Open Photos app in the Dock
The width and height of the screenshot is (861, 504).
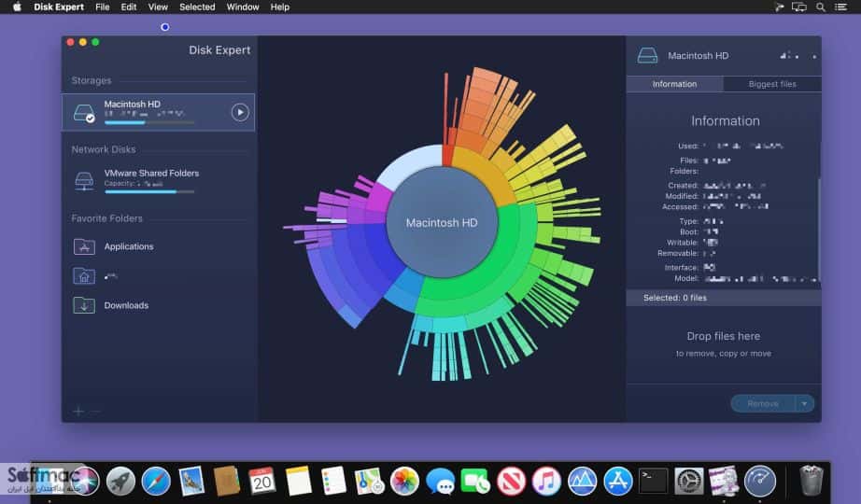(x=404, y=482)
